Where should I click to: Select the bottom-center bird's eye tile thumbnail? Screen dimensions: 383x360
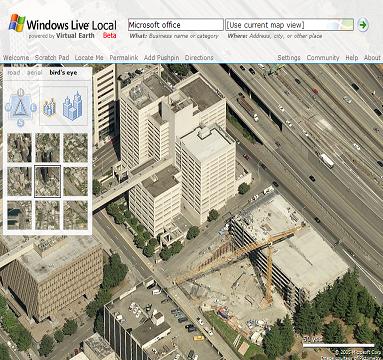tap(48, 215)
